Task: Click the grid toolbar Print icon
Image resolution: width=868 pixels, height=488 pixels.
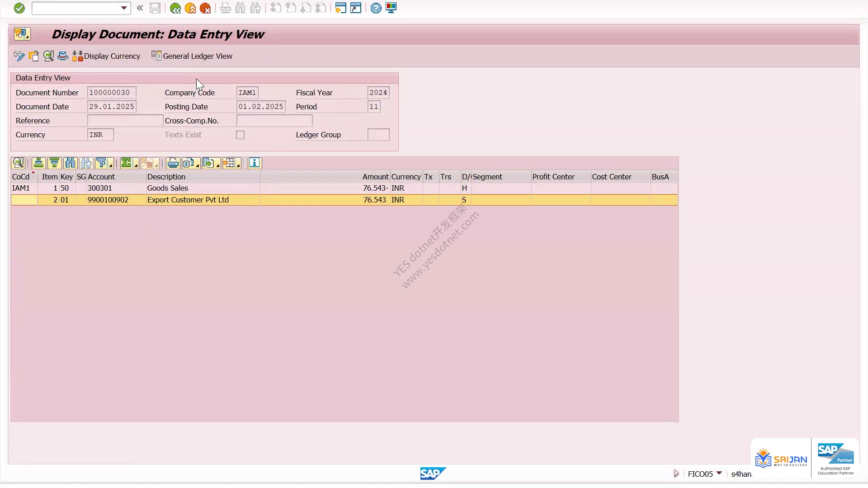Action: 173,163
